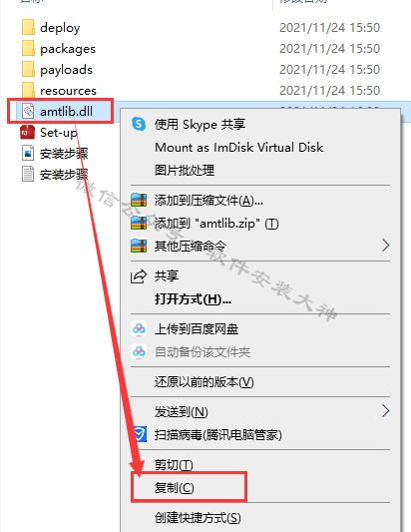Select Mount as ImDisk Virtual Disk
Viewport: 411px width, 532px height.
pyautogui.click(x=239, y=148)
